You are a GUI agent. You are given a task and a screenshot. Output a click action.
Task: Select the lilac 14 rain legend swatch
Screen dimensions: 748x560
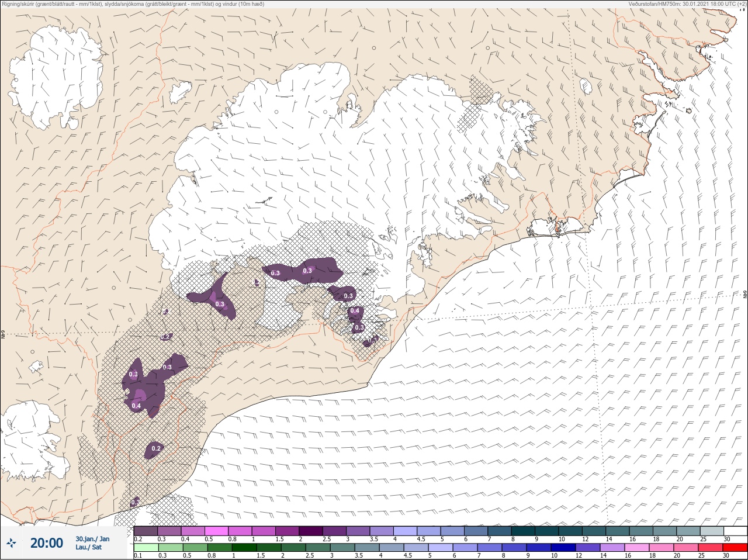(x=612, y=548)
